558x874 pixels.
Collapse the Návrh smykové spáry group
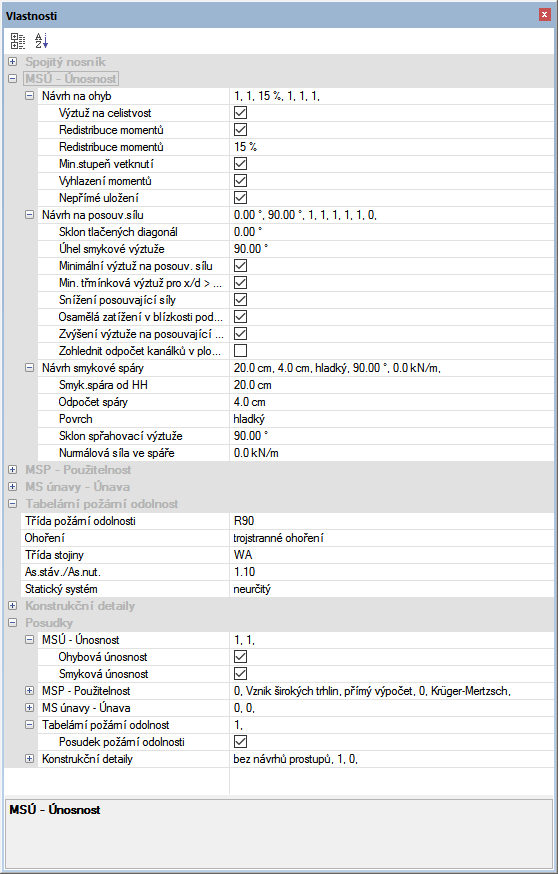coord(30,368)
